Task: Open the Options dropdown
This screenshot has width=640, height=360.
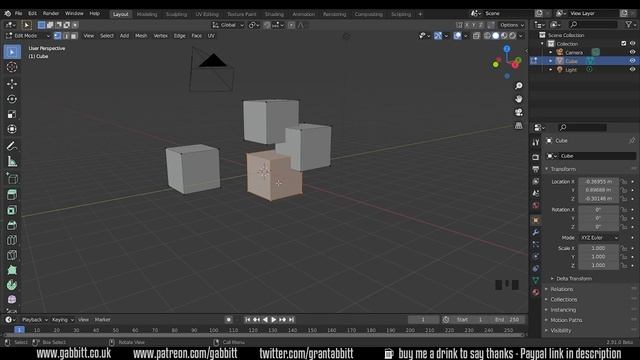Action: coord(512,25)
